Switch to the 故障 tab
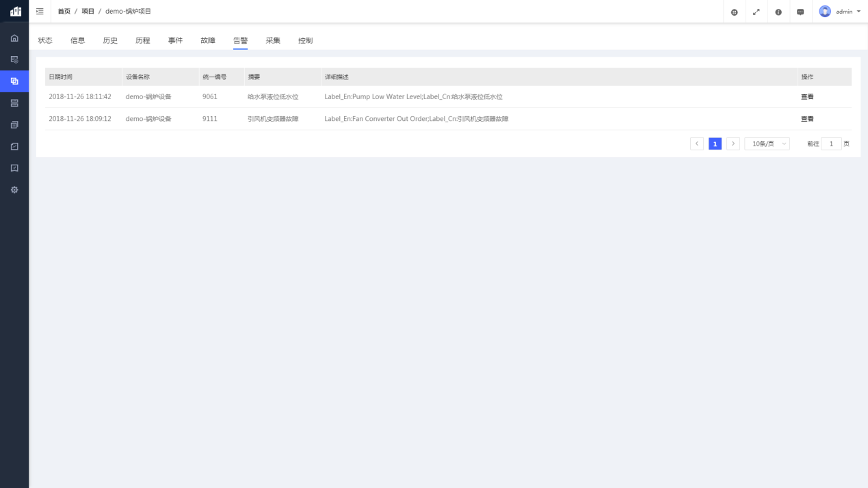The image size is (868, 488). pyautogui.click(x=208, y=41)
